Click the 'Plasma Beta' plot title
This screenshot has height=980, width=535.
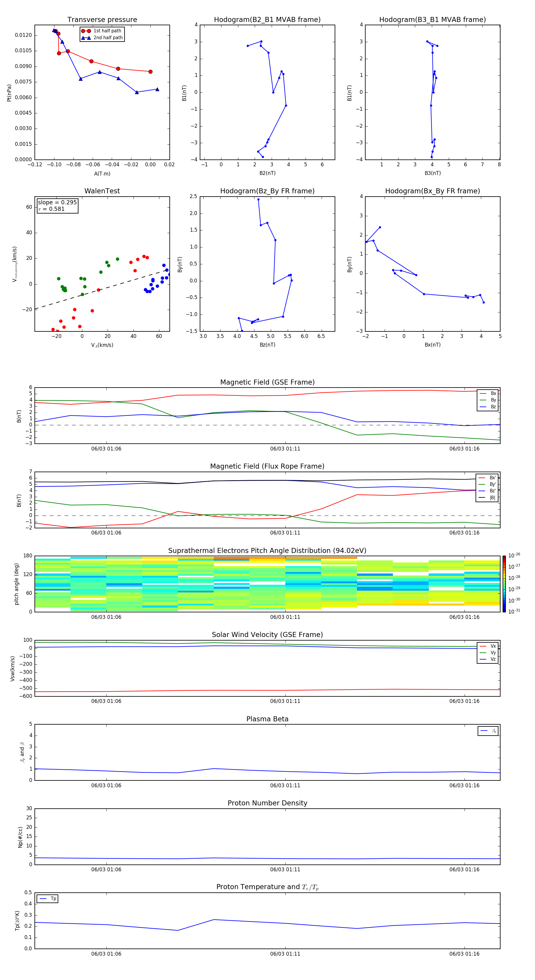click(267, 719)
